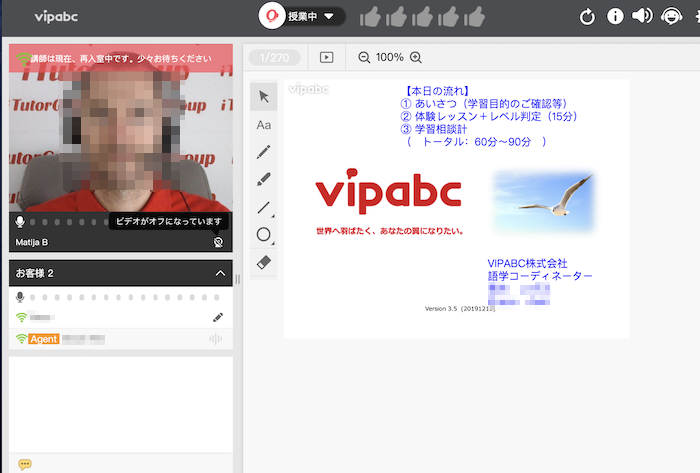This screenshot has width=700, height=473.
Task: Select the pencil drawing tool
Action: pos(264,152)
